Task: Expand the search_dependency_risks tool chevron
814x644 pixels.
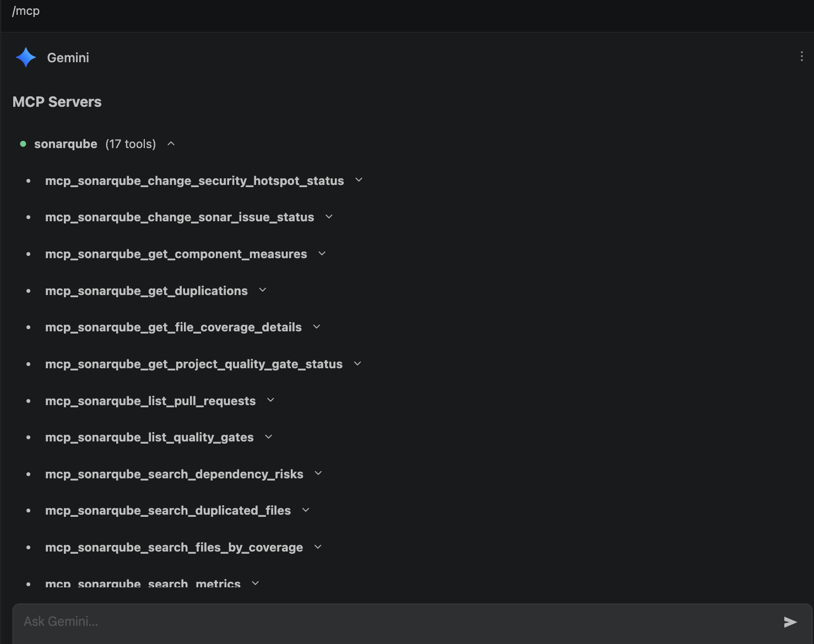Action: click(318, 473)
